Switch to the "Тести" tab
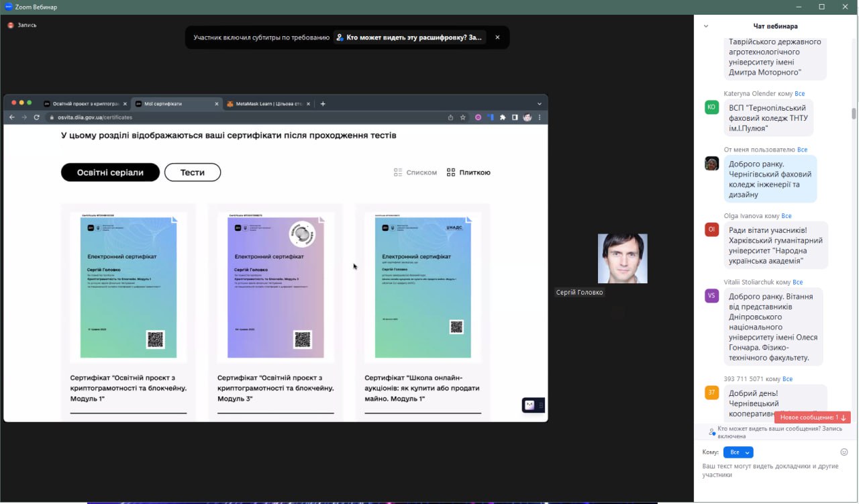Image resolution: width=859 pixels, height=504 pixels. click(x=192, y=172)
